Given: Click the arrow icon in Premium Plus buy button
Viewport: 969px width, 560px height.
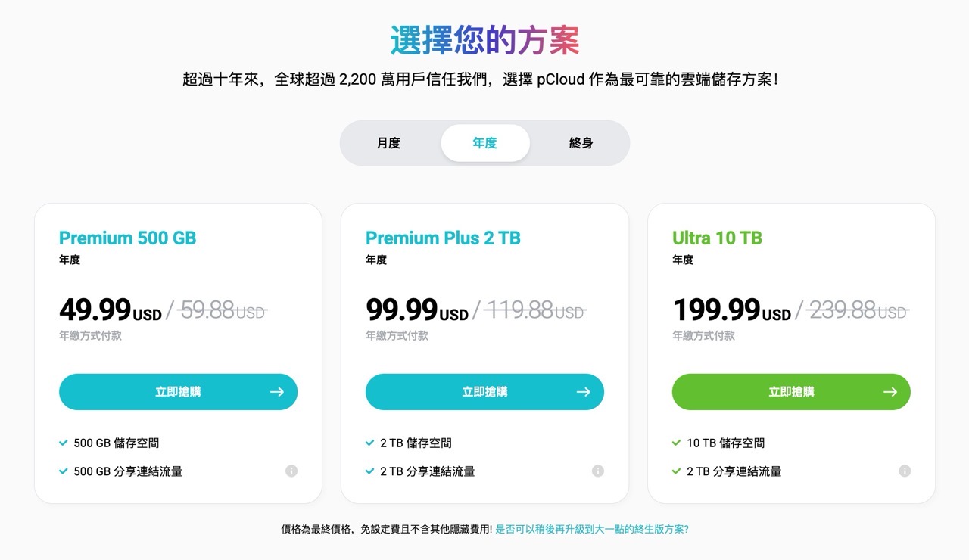Looking at the screenshot, I should pyautogui.click(x=584, y=392).
